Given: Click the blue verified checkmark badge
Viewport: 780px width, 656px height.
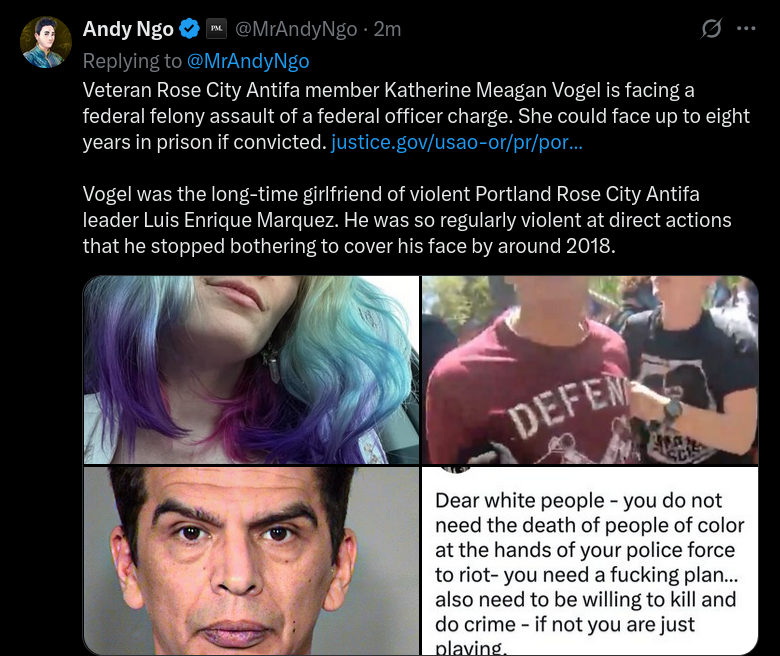Looking at the screenshot, I should click(x=189, y=29).
